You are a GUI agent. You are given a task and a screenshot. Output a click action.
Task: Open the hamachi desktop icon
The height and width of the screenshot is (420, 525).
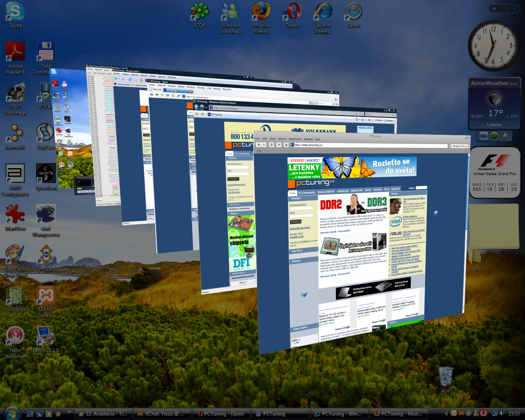coord(15,137)
